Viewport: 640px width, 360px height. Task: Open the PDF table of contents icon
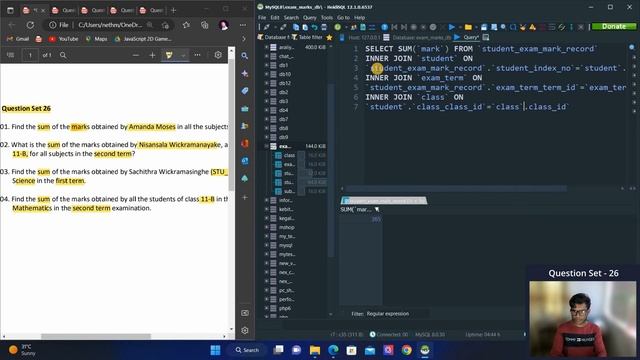click(x=11, y=55)
